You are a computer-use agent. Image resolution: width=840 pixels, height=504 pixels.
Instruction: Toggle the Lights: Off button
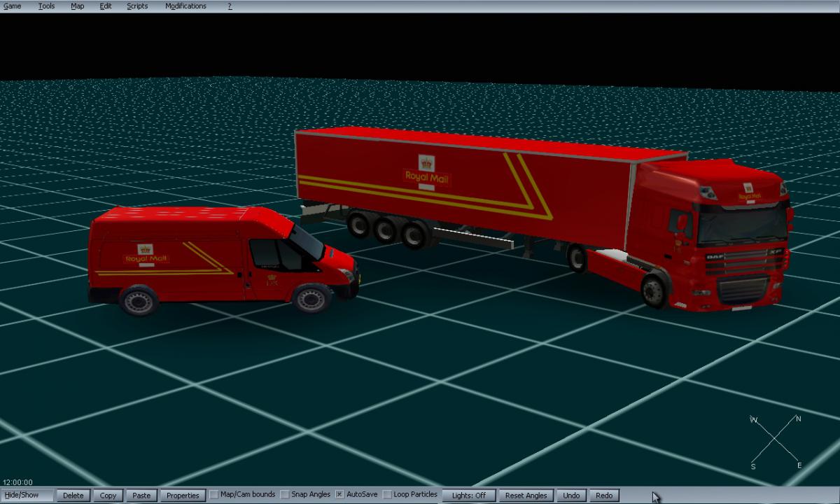tap(469, 496)
